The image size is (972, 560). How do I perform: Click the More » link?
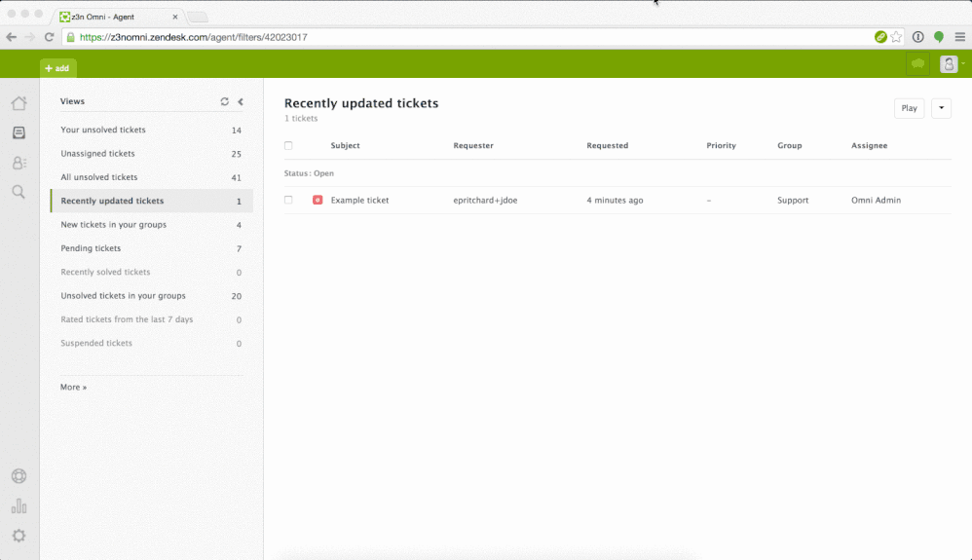[73, 387]
